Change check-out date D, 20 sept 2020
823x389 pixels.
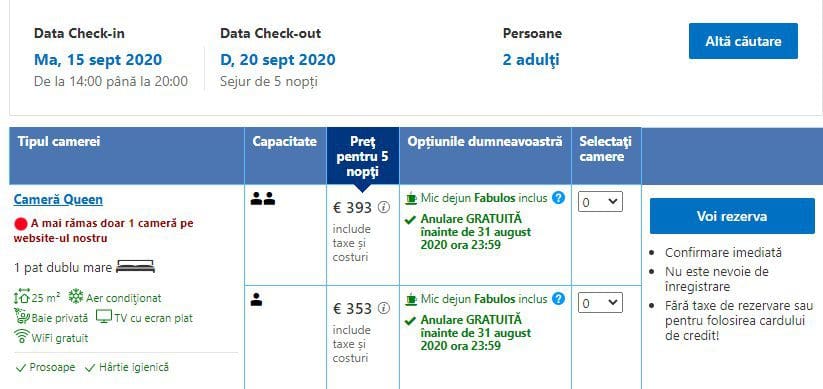[278, 59]
